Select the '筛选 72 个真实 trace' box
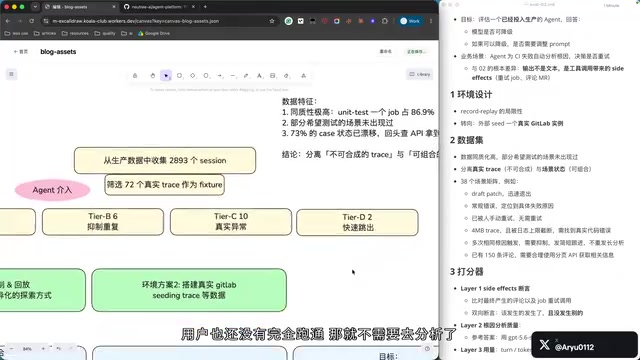The width and height of the screenshot is (640, 360). pos(164,184)
